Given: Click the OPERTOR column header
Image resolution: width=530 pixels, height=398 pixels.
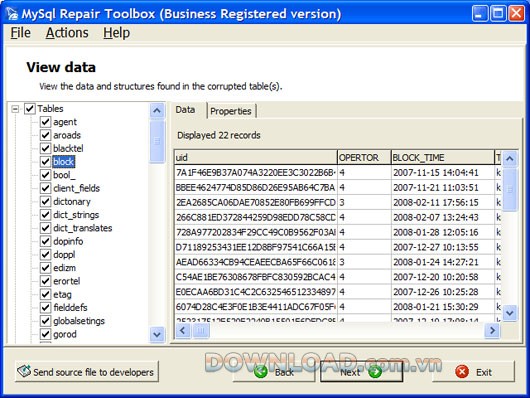Looking at the screenshot, I should (364, 158).
